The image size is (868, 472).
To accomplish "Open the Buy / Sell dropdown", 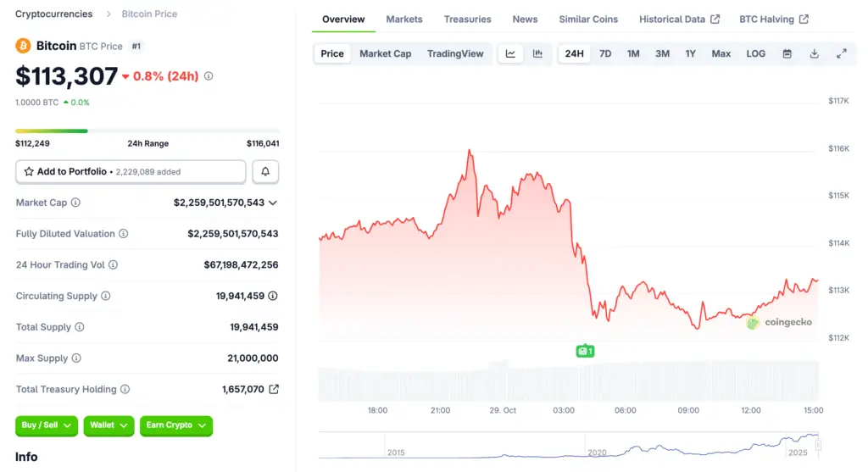I will pyautogui.click(x=47, y=425).
